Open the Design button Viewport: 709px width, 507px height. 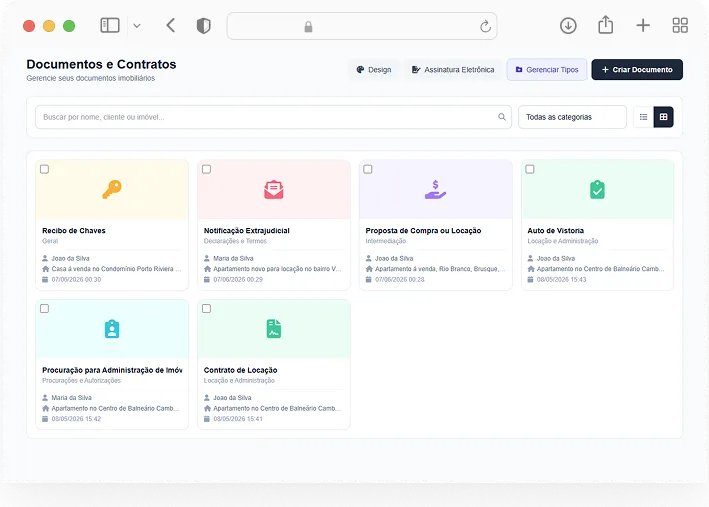pyautogui.click(x=373, y=70)
